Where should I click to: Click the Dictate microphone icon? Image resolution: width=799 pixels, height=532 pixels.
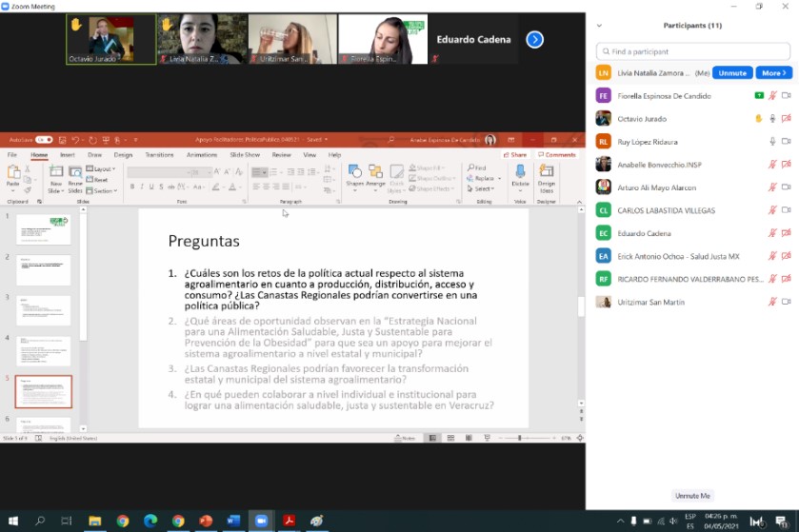[520, 175]
